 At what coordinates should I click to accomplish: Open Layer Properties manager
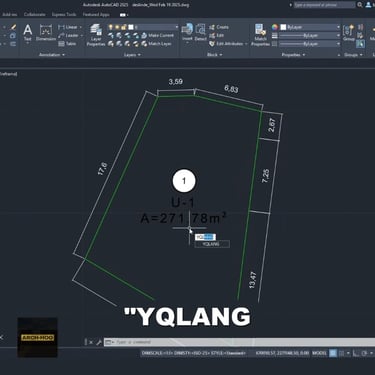point(96,34)
